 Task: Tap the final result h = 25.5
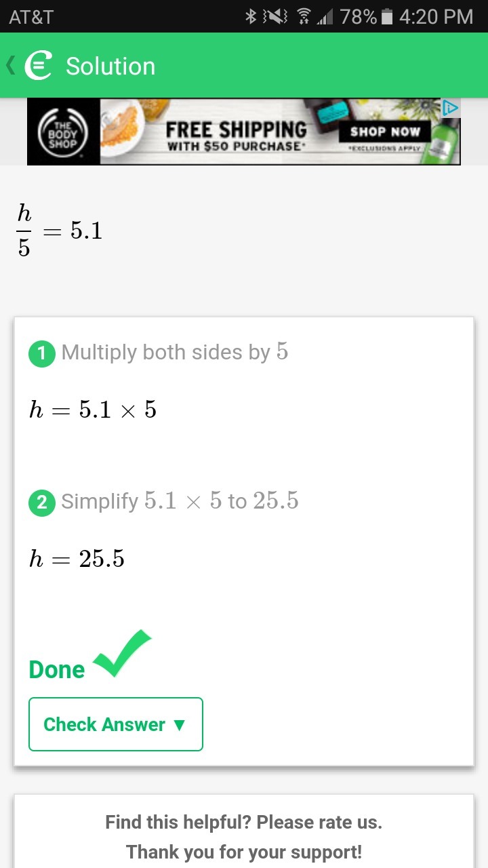pyautogui.click(x=77, y=559)
